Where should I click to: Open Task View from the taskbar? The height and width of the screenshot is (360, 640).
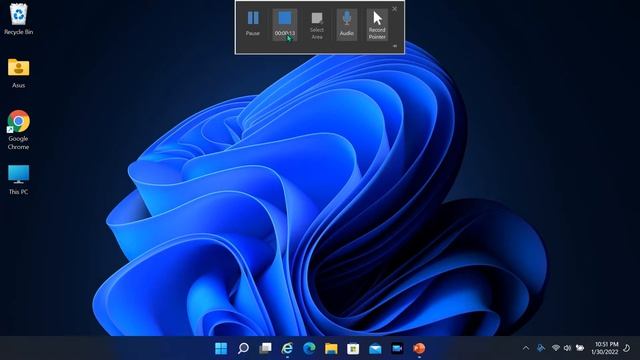click(x=265, y=348)
